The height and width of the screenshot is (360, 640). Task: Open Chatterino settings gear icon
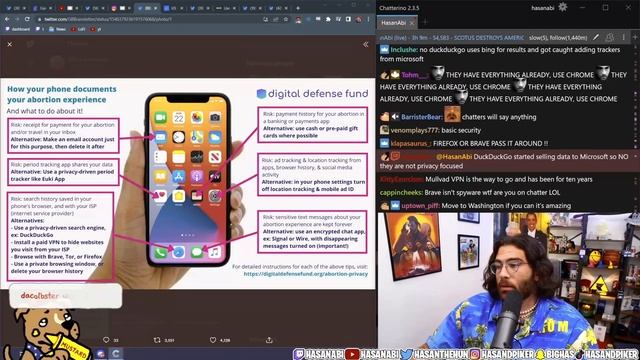point(562,7)
